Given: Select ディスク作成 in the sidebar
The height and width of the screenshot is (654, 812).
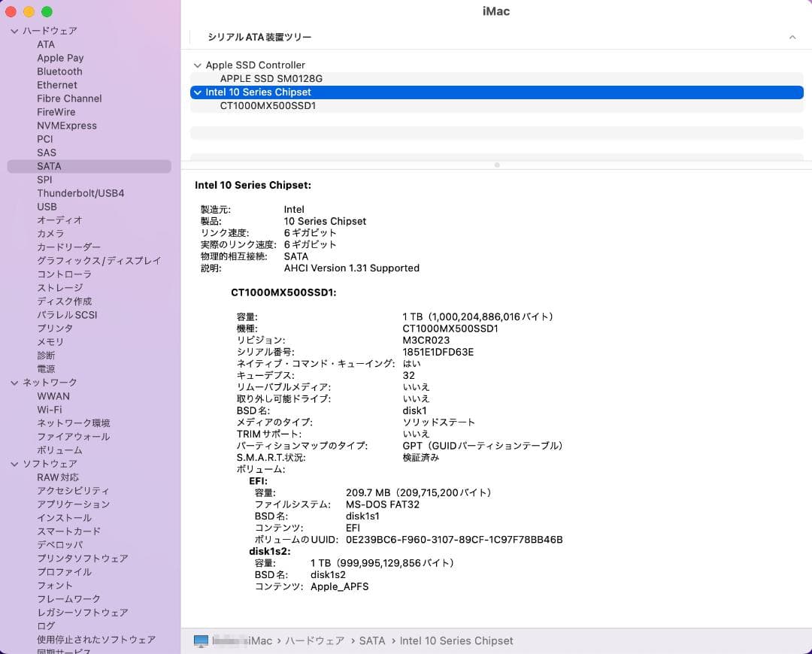Looking at the screenshot, I should pos(64,301).
